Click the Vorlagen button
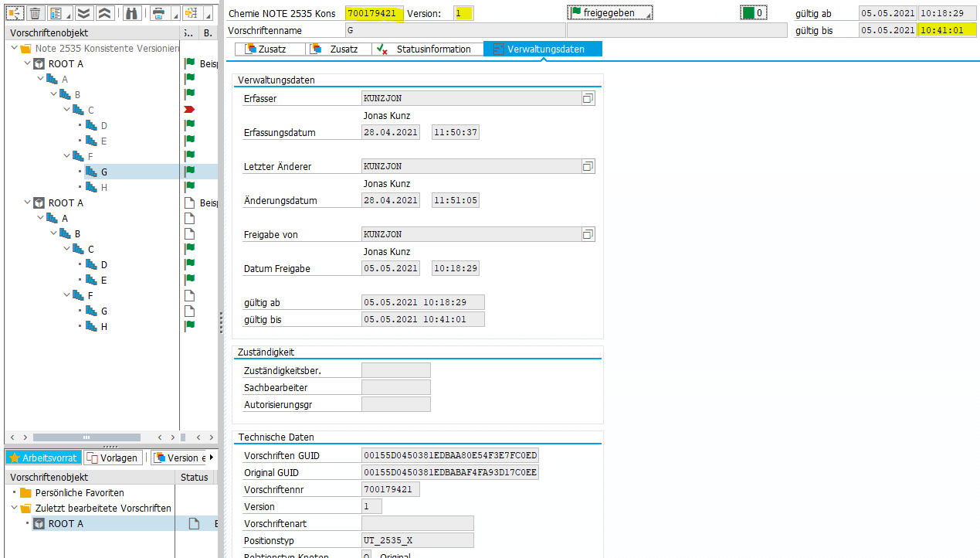Screen dimensions: 980x558 [112, 458]
